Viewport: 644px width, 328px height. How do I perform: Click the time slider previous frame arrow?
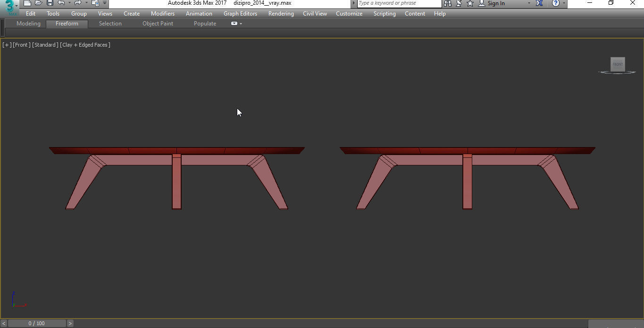coord(4,323)
